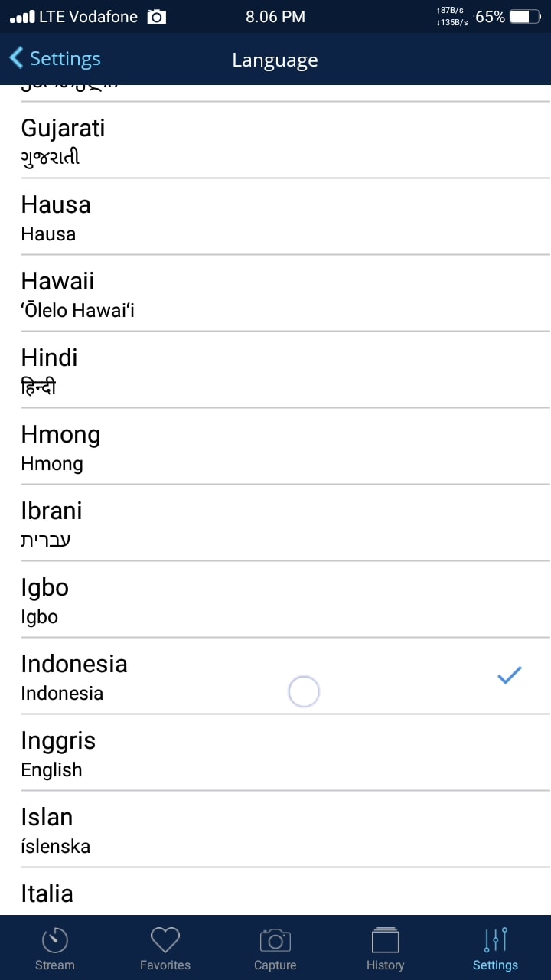Go back via Settings text link
This screenshot has width=551, height=980.
pos(65,59)
